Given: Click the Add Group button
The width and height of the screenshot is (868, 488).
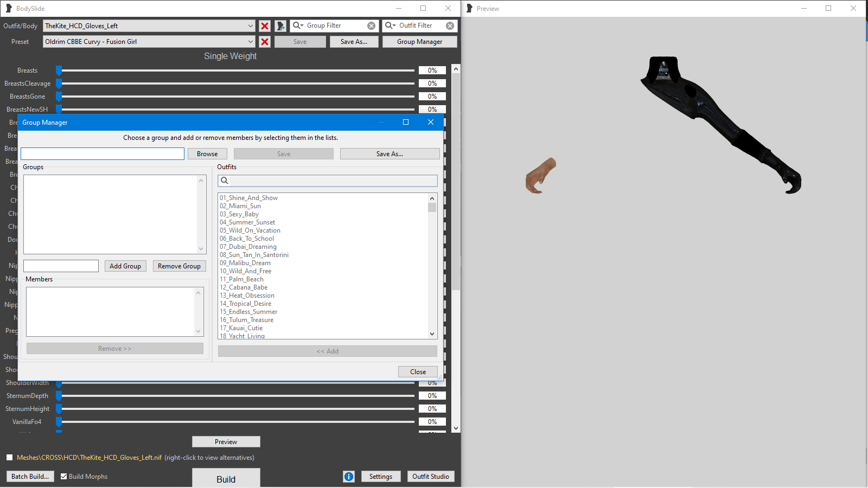Looking at the screenshot, I should click(x=125, y=266).
